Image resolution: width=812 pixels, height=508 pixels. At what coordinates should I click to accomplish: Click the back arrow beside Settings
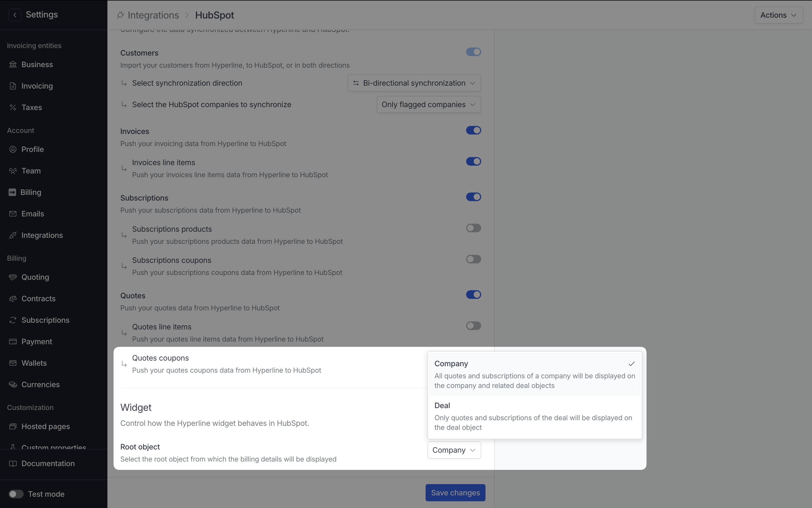point(15,15)
